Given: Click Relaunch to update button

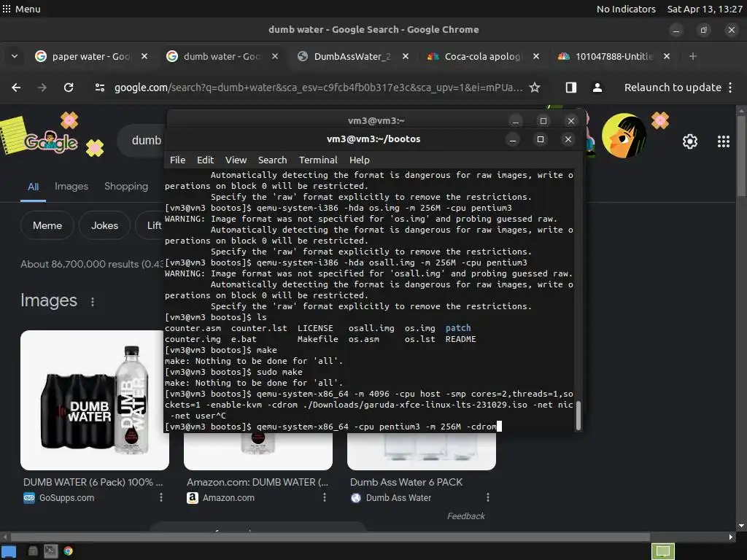Looking at the screenshot, I should 673,87.
